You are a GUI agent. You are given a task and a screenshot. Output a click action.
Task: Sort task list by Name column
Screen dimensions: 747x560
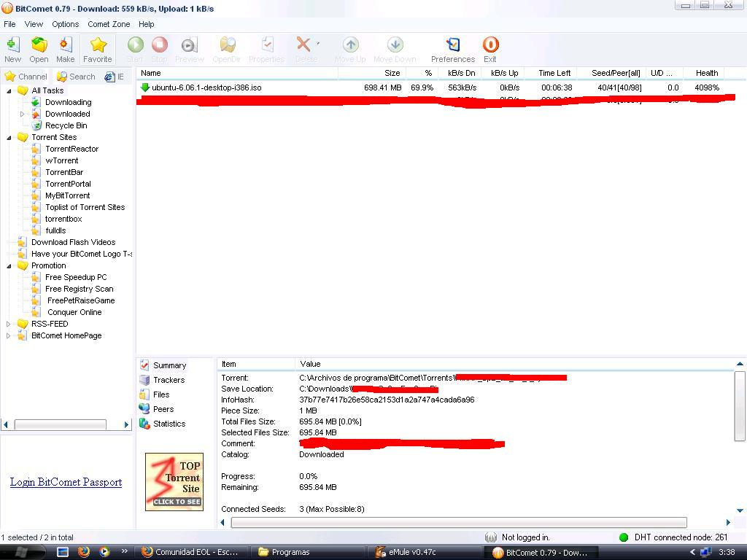point(237,74)
